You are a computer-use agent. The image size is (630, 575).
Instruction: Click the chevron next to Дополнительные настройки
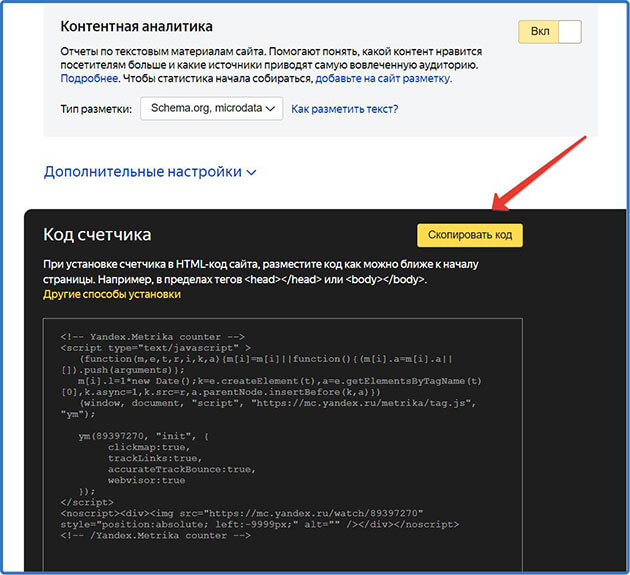click(x=251, y=173)
